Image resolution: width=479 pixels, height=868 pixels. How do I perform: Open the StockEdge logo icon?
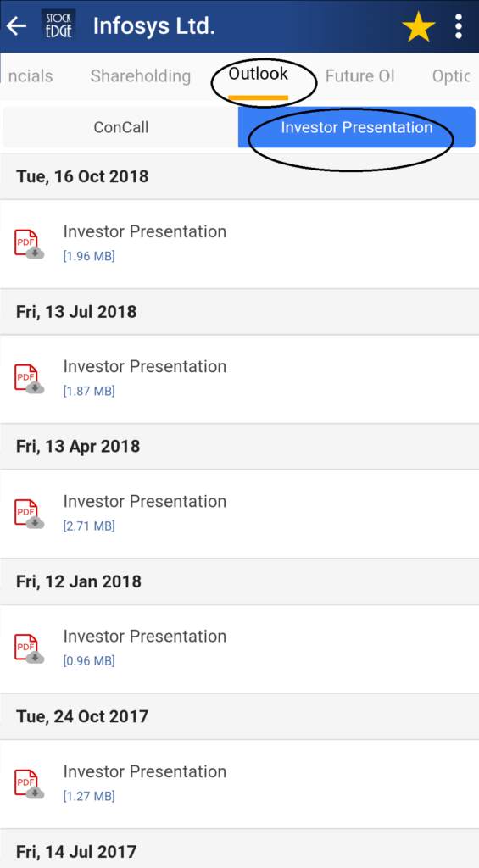(x=58, y=26)
